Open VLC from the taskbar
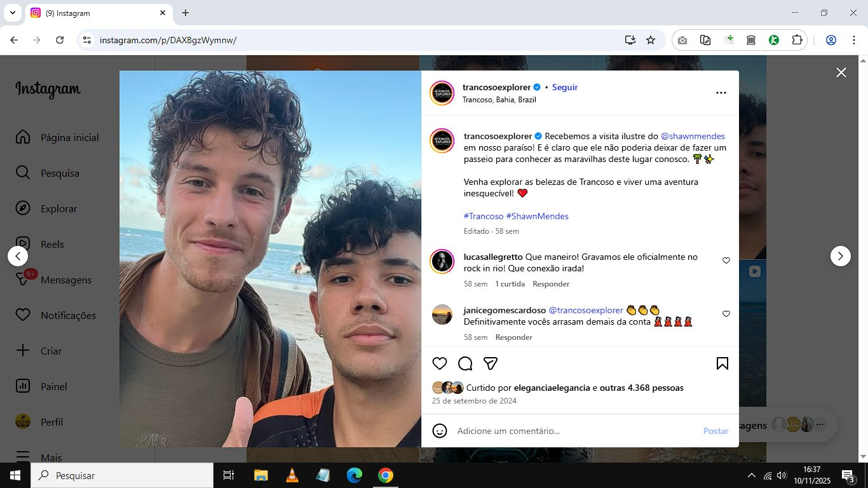The width and height of the screenshot is (868, 488). click(292, 475)
